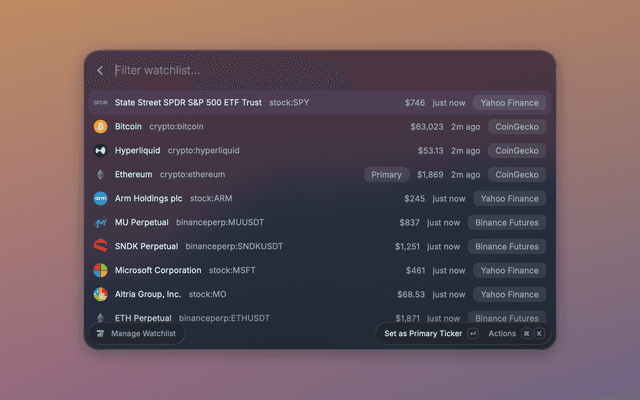Click the $68.53 Altria price
Image resolution: width=640 pixels, height=400 pixels.
(411, 294)
